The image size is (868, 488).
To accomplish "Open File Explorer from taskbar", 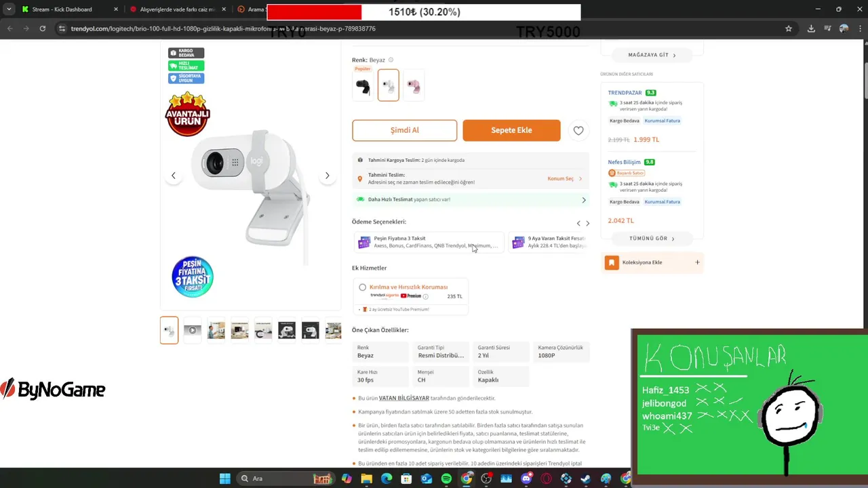I will (366, 479).
